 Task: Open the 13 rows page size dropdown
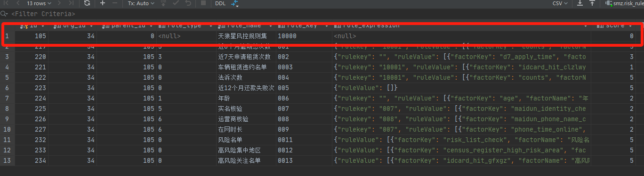coord(39,3)
